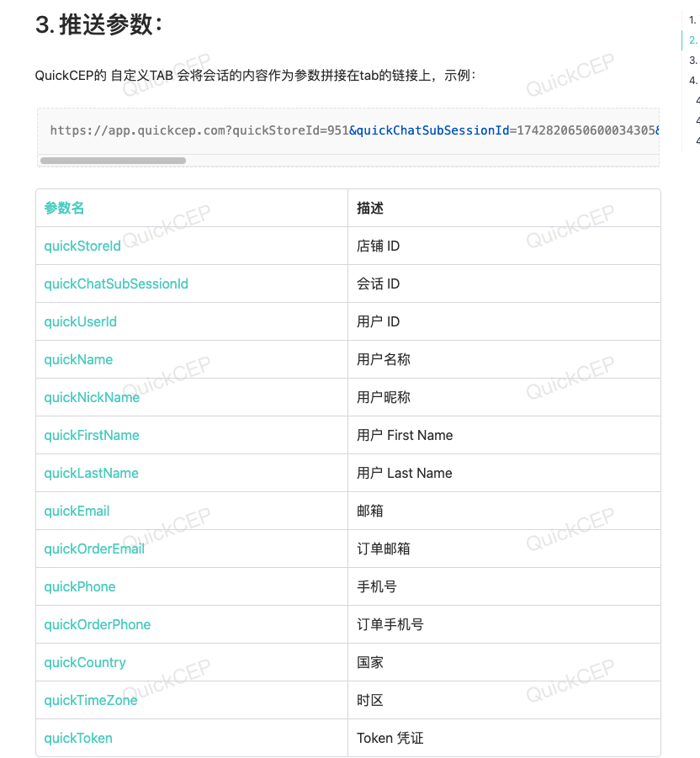This screenshot has height=758, width=700.
Task: Click the 邮箱 description cell
Action: pos(504,511)
